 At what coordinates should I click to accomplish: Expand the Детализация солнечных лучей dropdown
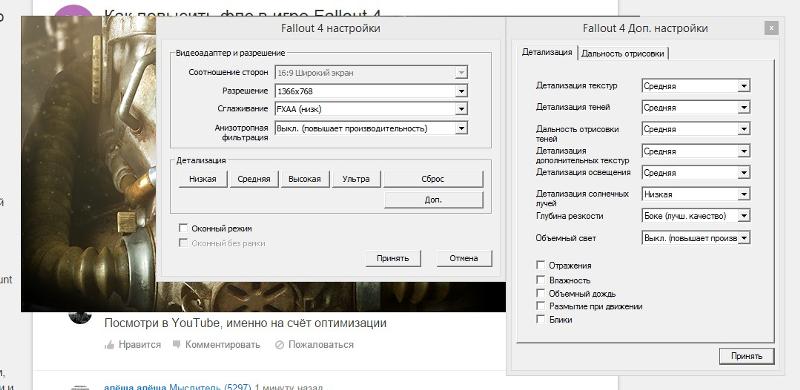pos(695,194)
